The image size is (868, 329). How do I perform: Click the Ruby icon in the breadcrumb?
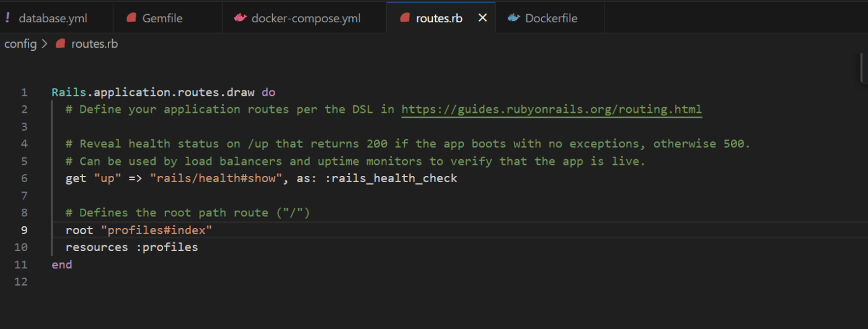click(x=60, y=44)
